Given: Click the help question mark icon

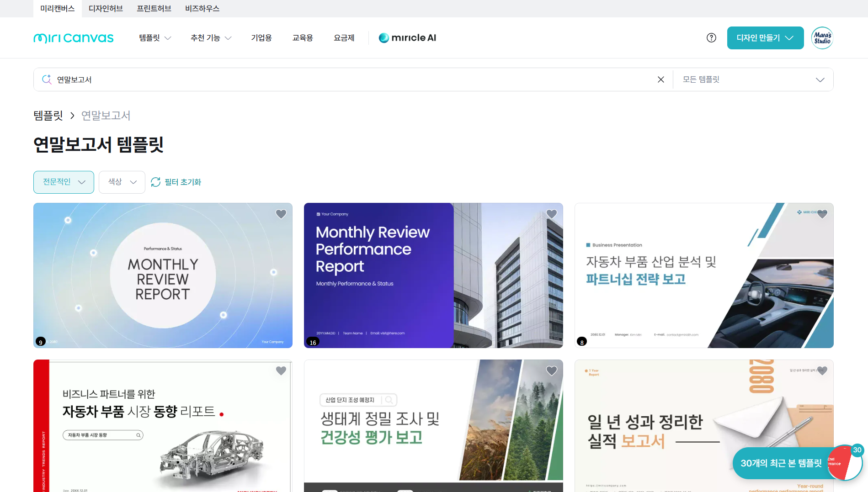Looking at the screenshot, I should pos(711,38).
